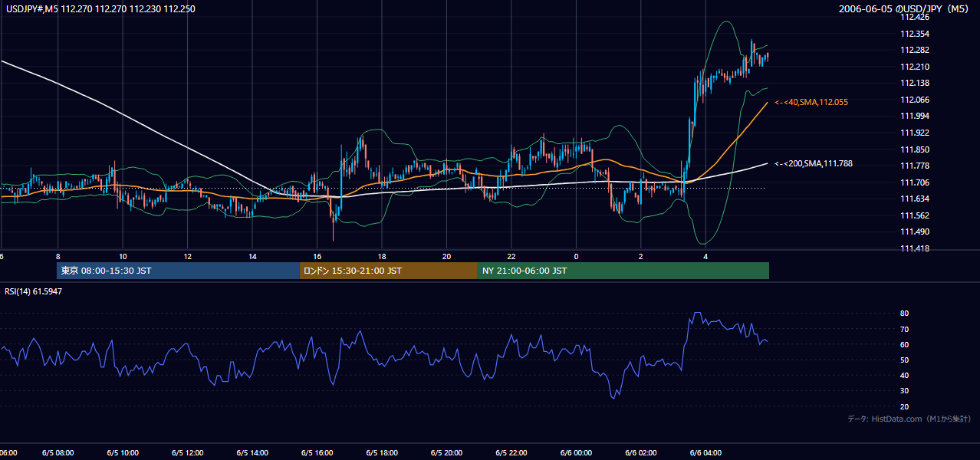
Task: Click RSI scale value 80
Action: (x=904, y=314)
